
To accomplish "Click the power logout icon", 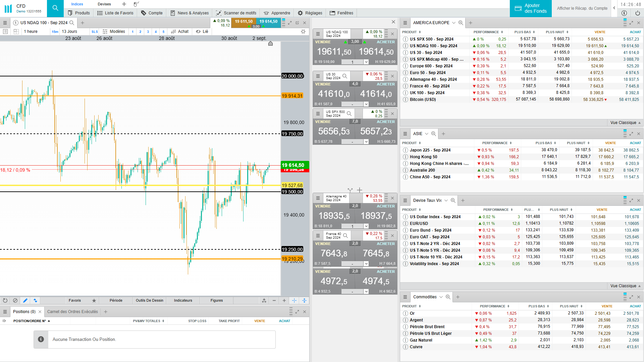I will 637,13.
